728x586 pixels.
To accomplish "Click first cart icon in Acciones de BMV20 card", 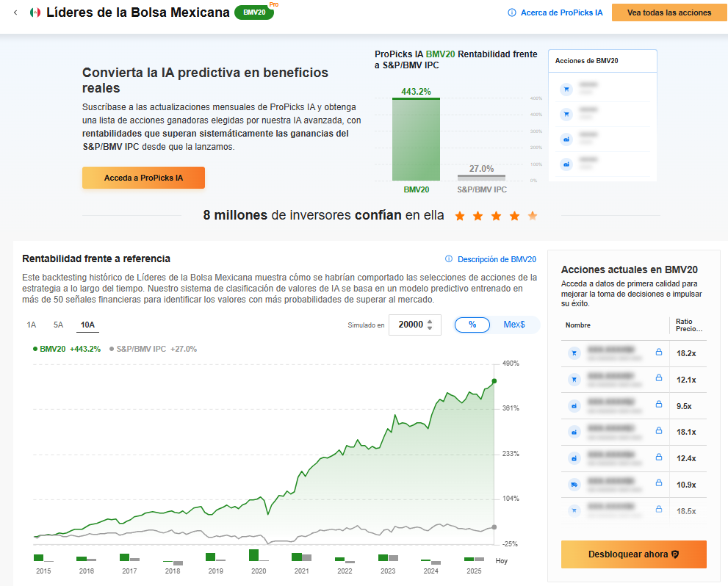I will pyautogui.click(x=566, y=89).
